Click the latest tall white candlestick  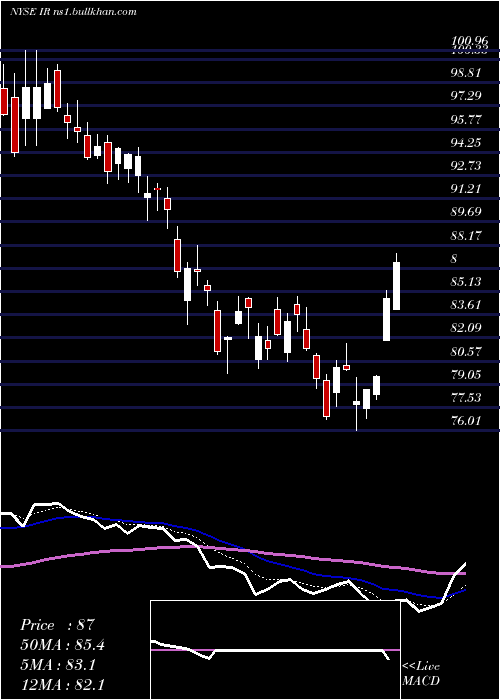396,286
